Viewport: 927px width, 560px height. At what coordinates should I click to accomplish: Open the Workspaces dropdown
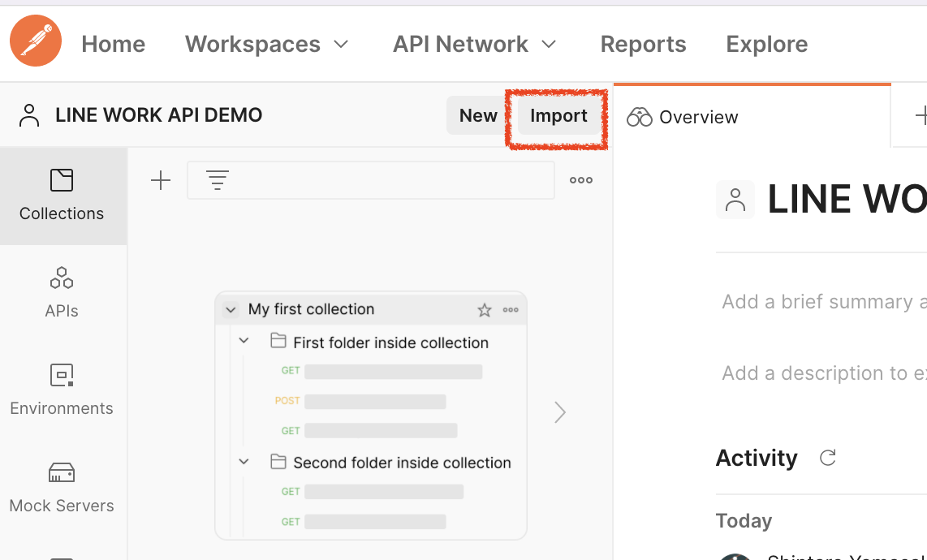tap(268, 44)
